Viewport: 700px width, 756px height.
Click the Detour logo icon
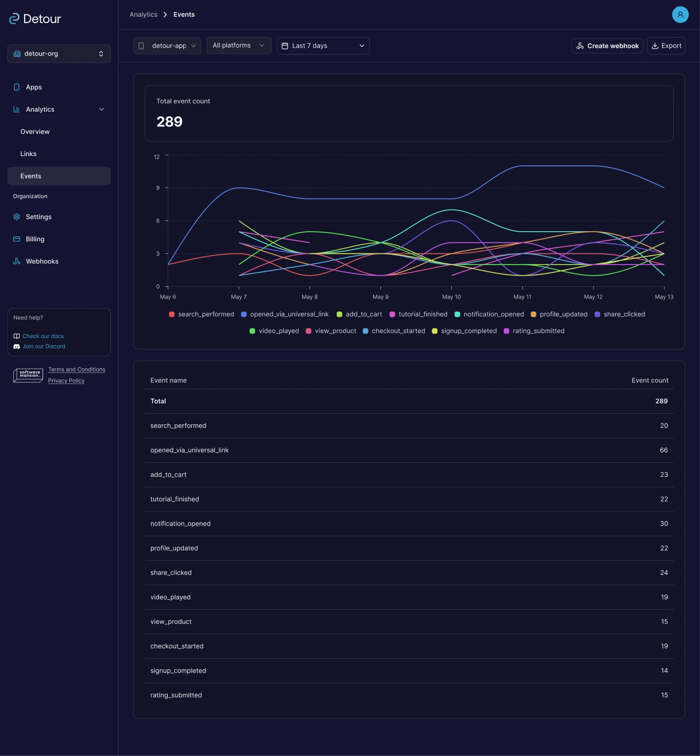14,19
